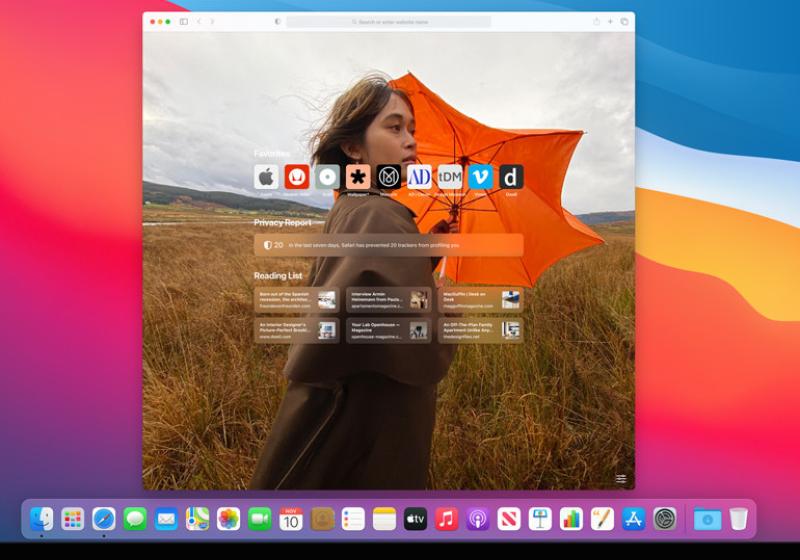800x560 pixels.
Task: Click the MacGuffin article thumbnail
Action: click(510, 300)
